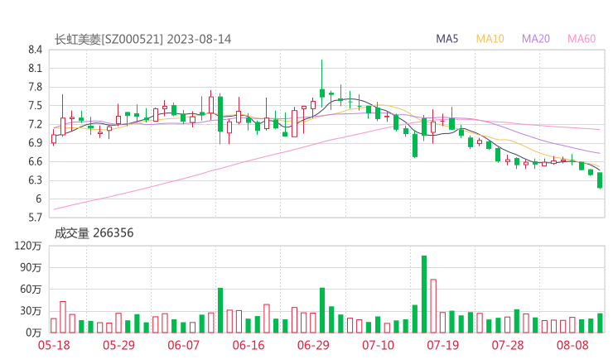Click the 90万 volume axis label
Viewport: 613px width, 364px height.
click(x=31, y=267)
